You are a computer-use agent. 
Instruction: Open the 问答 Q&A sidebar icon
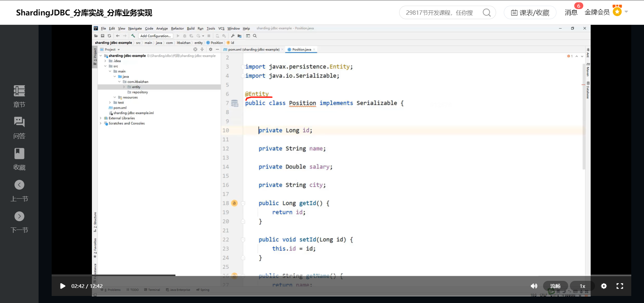(19, 122)
